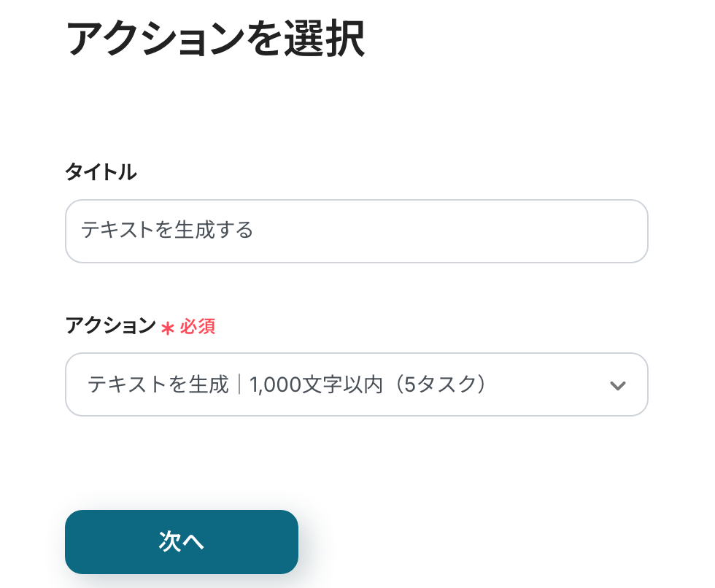715x588 pixels.
Task: Open the アクション selection dropdown
Action: pyautogui.click(x=356, y=384)
